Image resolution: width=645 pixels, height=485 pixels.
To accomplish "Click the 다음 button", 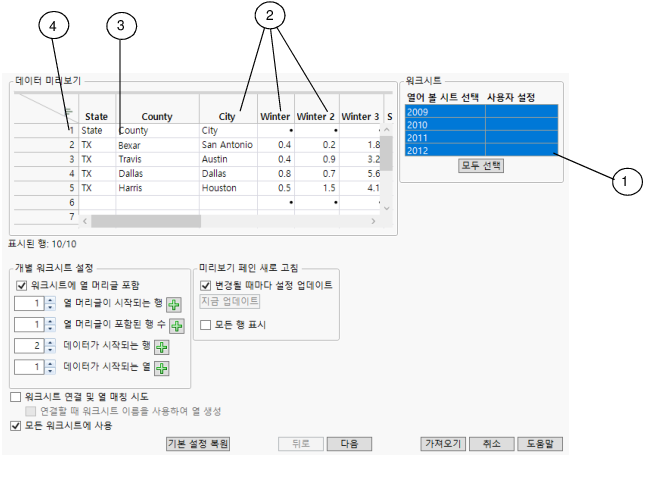I will point(349,444).
